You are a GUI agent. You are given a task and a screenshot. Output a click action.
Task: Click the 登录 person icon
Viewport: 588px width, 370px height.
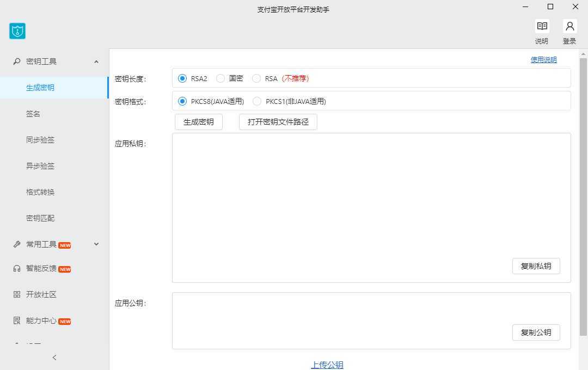pyautogui.click(x=569, y=26)
